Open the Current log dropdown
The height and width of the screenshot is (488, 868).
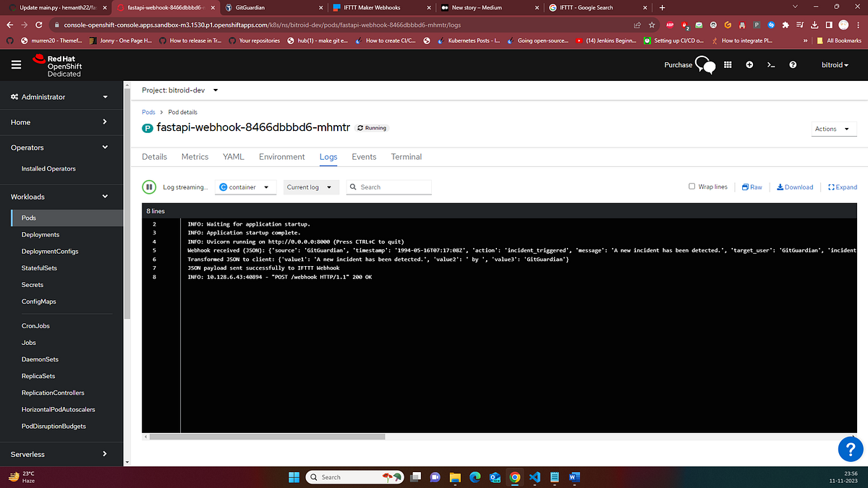(310, 187)
